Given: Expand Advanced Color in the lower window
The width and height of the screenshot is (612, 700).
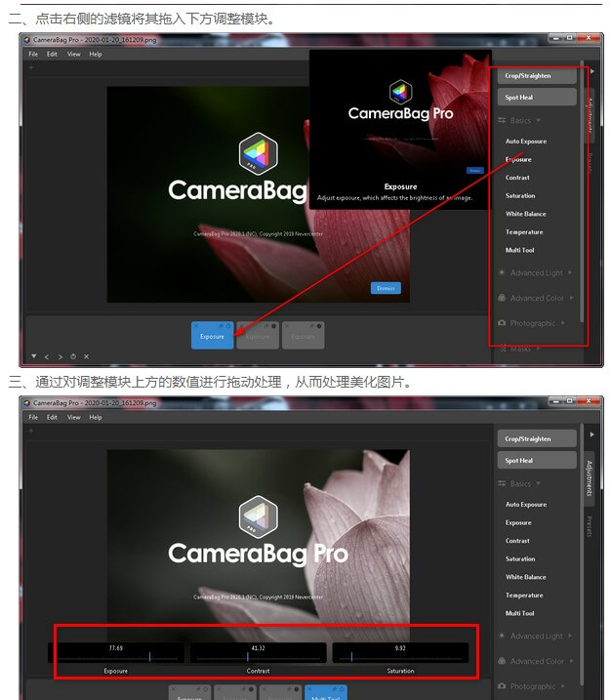Looking at the screenshot, I should 571,661.
